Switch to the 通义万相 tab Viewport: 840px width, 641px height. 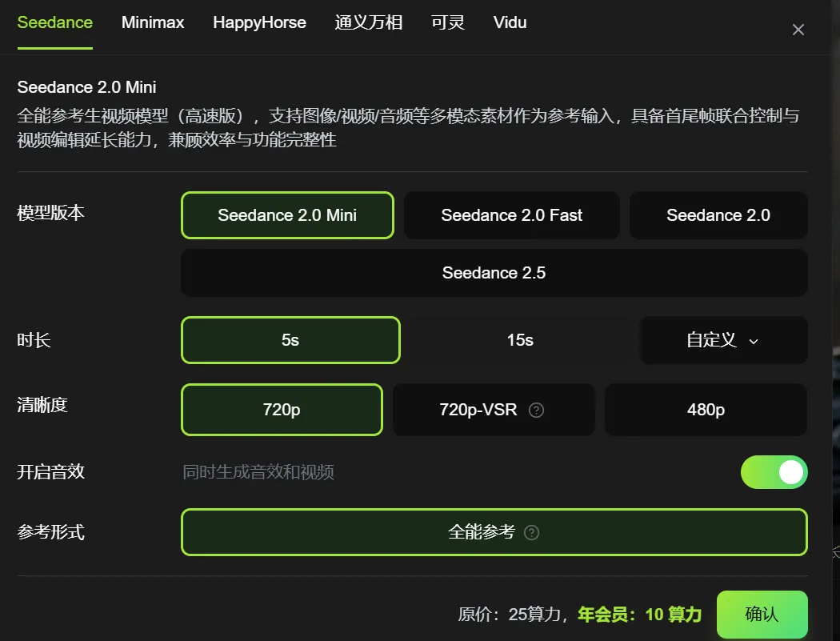tap(369, 22)
